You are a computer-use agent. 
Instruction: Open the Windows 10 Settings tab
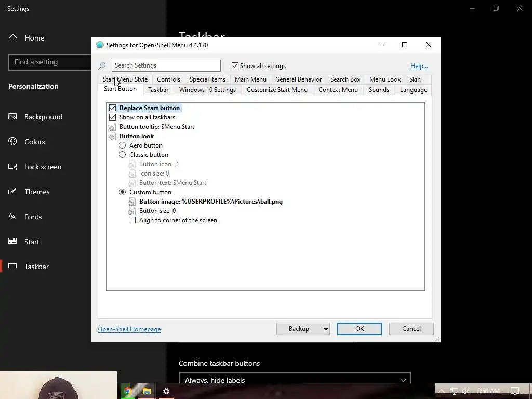(x=207, y=90)
